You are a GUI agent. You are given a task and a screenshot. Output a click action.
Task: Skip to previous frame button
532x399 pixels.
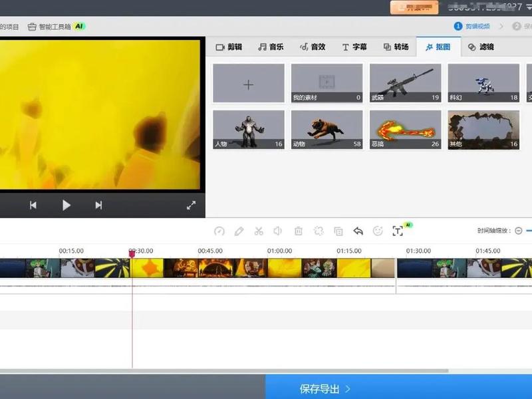33,205
